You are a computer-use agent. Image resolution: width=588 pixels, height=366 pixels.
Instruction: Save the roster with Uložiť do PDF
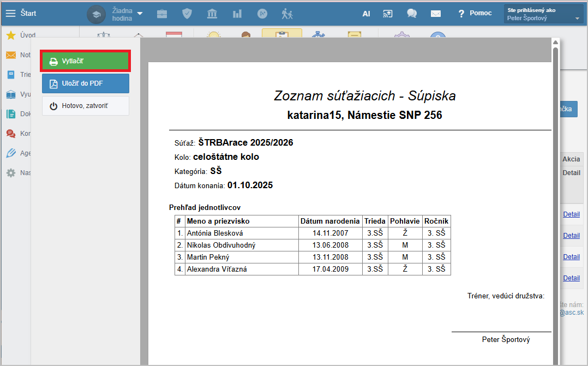pyautogui.click(x=85, y=83)
